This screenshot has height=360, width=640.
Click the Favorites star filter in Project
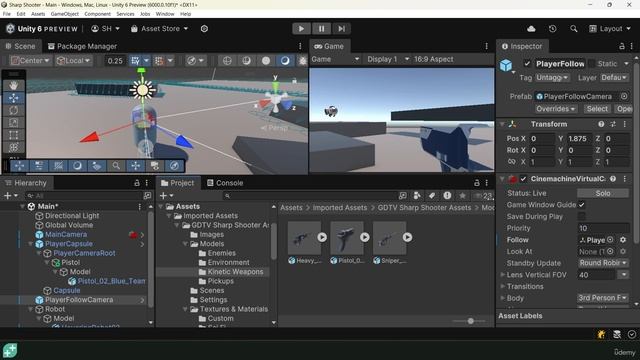tap(462, 196)
